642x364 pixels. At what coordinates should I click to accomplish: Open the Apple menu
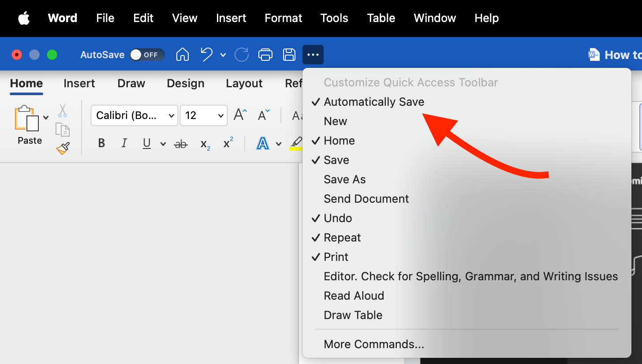click(x=24, y=18)
